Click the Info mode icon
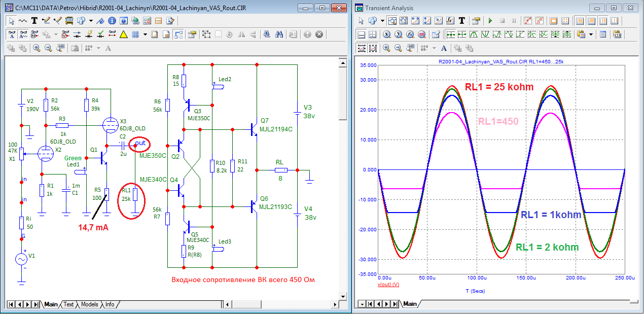 point(112,21)
